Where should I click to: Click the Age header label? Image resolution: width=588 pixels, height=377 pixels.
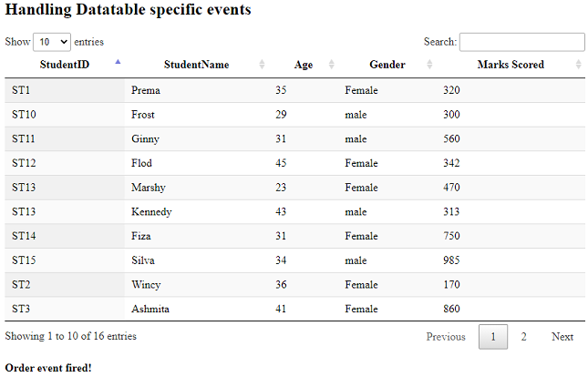304,65
